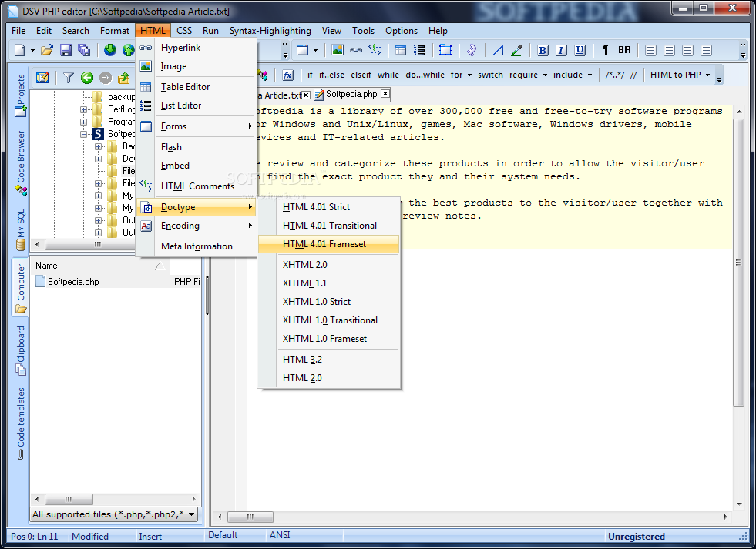Open the Syntax-Highlighting menu
This screenshot has width=756, height=549.
pyautogui.click(x=270, y=30)
